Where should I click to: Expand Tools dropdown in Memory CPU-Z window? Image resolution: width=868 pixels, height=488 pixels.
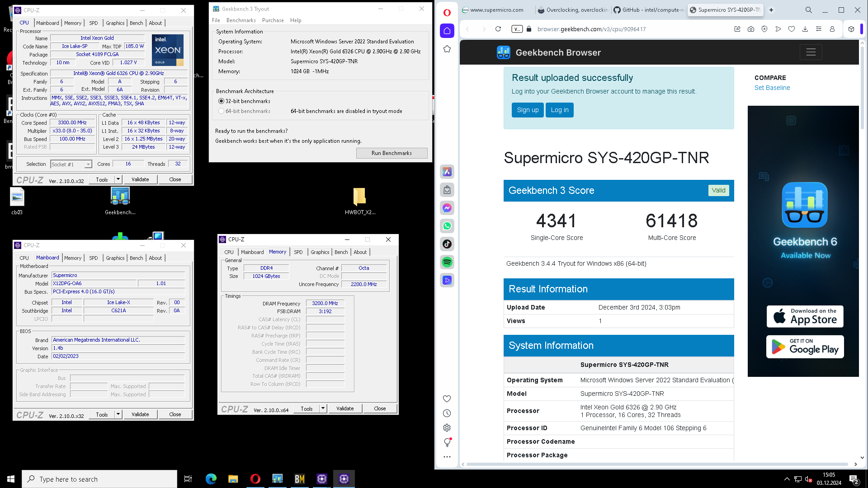(323, 408)
